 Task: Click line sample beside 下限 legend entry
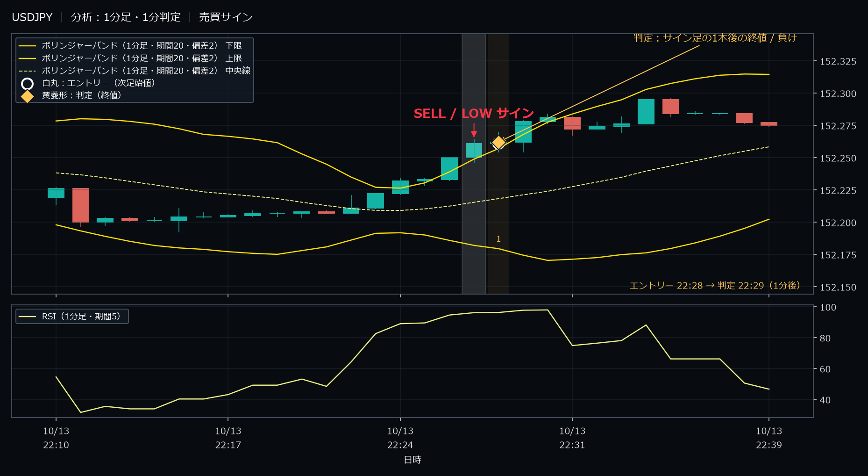[x=28, y=46]
